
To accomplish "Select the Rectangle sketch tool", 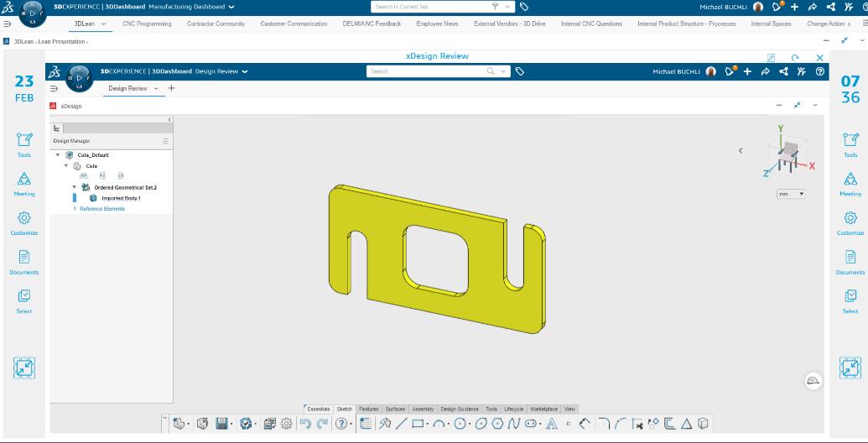I will tap(418, 424).
